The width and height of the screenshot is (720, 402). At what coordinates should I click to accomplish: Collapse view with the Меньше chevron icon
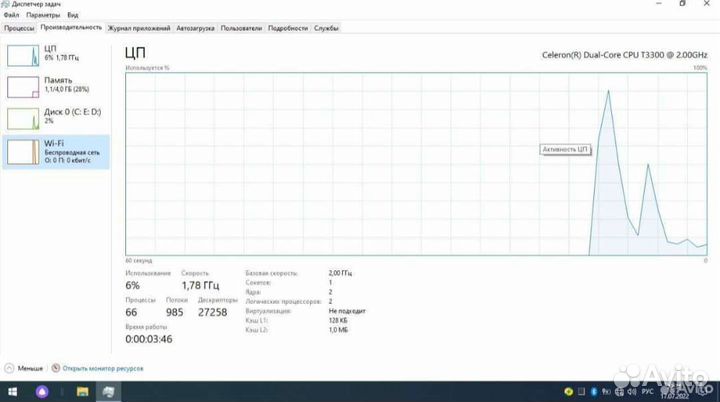(9, 368)
